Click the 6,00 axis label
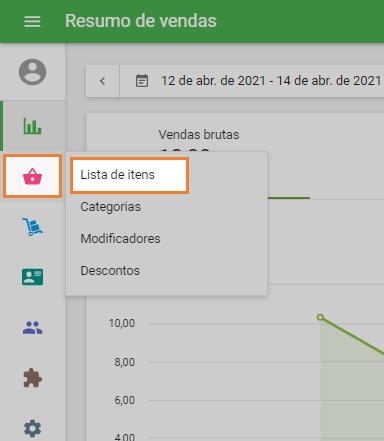Image resolution: width=384 pixels, height=441 pixels. [x=125, y=400]
